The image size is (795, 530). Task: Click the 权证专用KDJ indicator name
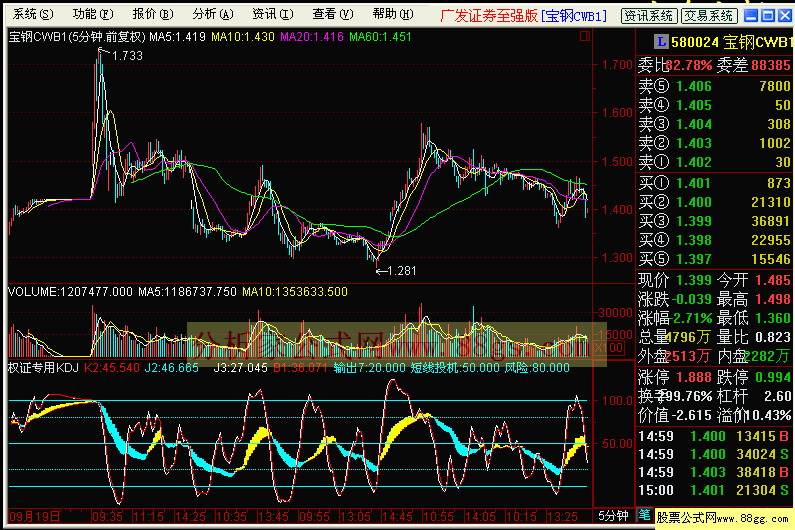click(43, 368)
